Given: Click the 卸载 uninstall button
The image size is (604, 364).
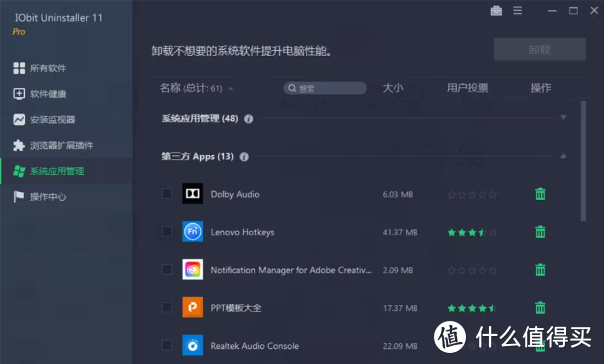Looking at the screenshot, I should pyautogui.click(x=540, y=49).
